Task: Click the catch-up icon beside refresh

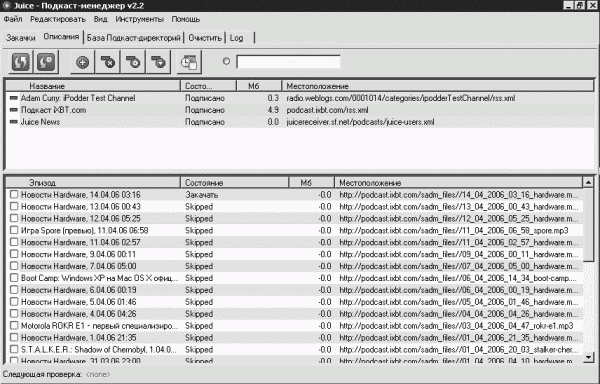Action: 46,62
